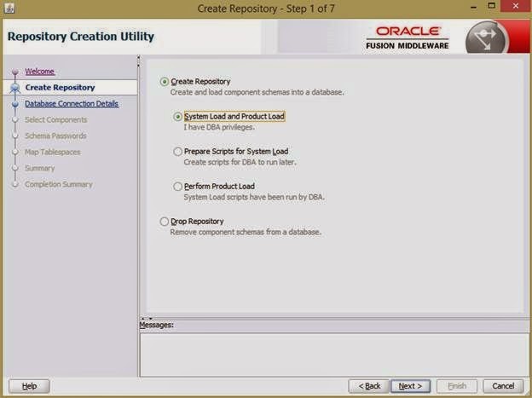Click the Summary step label
The width and height of the screenshot is (532, 398).
click(x=40, y=168)
